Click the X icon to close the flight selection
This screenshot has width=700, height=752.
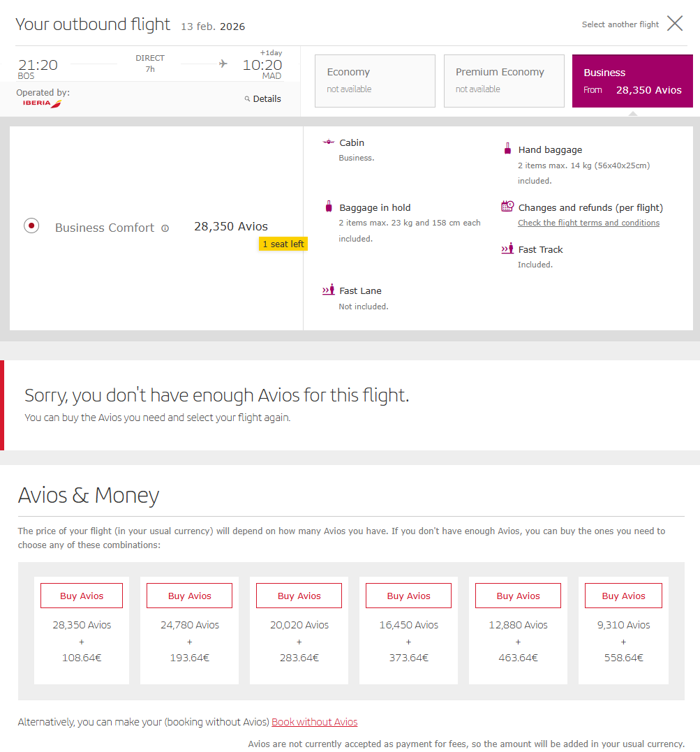pyautogui.click(x=674, y=24)
